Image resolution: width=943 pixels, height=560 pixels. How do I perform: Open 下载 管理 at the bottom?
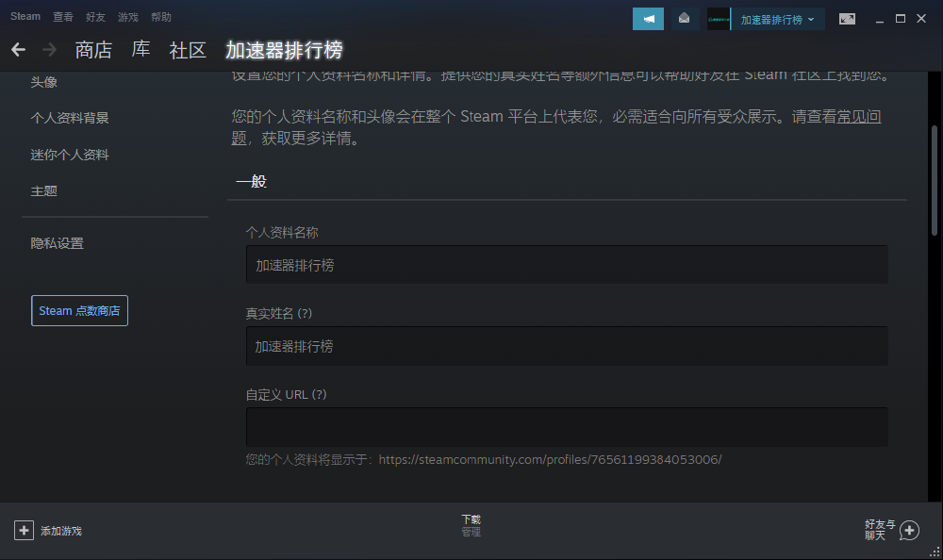point(471,525)
